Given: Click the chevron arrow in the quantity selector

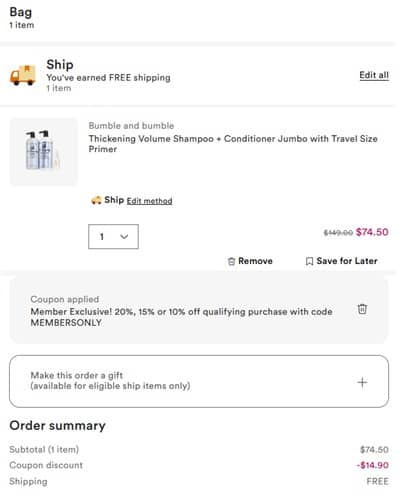Looking at the screenshot, I should pos(124,237).
